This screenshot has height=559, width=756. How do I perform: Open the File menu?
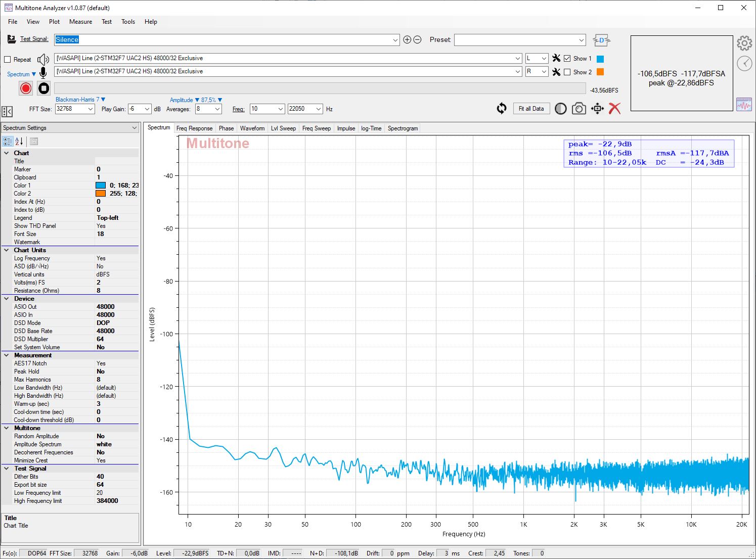pyautogui.click(x=13, y=22)
